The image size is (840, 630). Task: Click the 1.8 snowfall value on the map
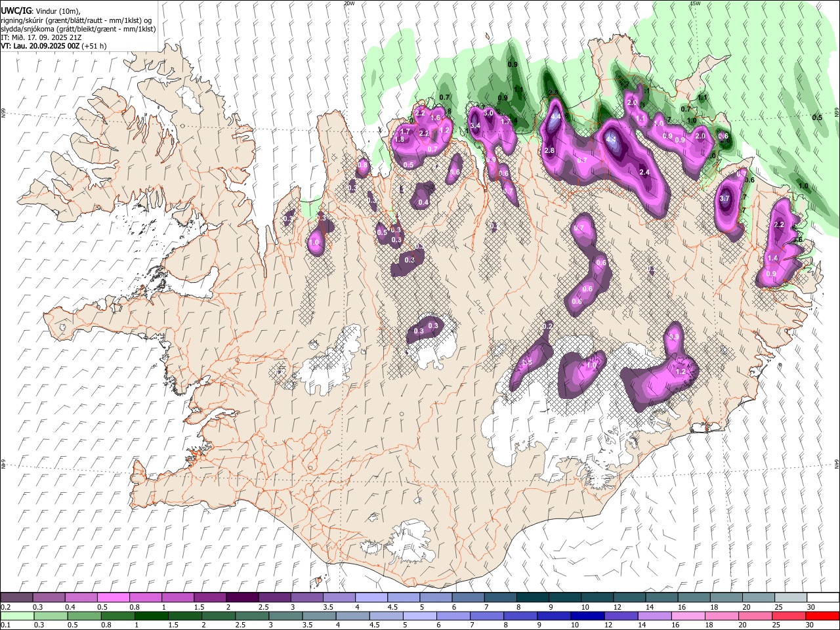pos(399,139)
